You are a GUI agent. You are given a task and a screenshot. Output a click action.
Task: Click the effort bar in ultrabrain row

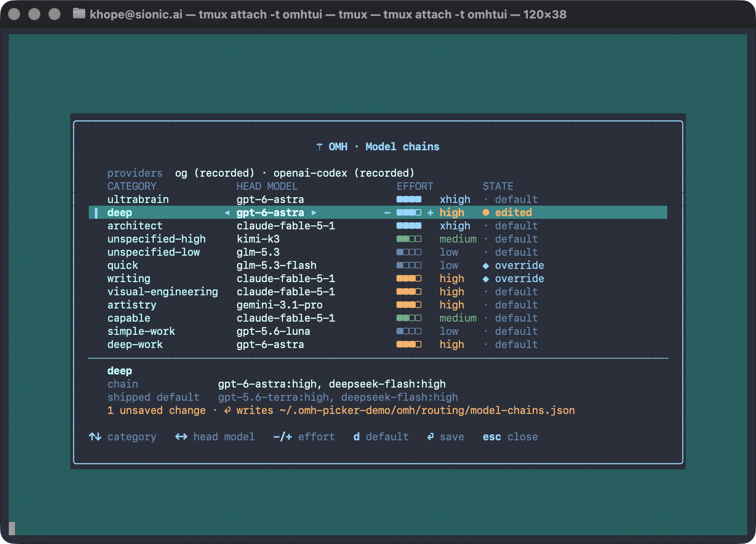coord(409,199)
